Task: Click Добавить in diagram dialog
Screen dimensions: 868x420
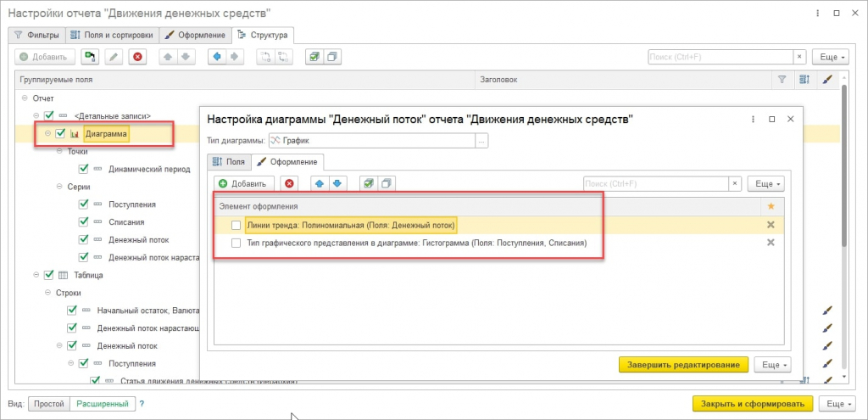Action: pyautogui.click(x=243, y=183)
